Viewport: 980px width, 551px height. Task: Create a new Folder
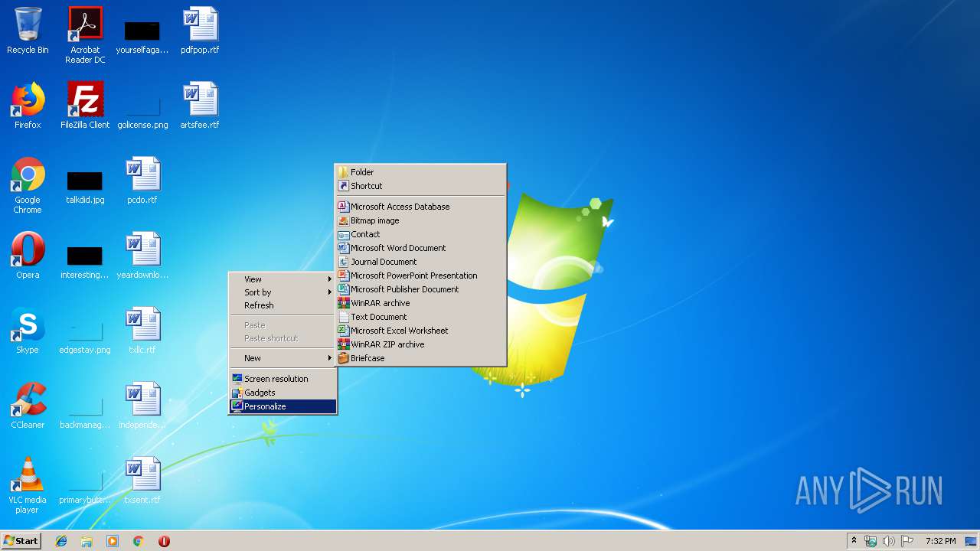point(420,172)
